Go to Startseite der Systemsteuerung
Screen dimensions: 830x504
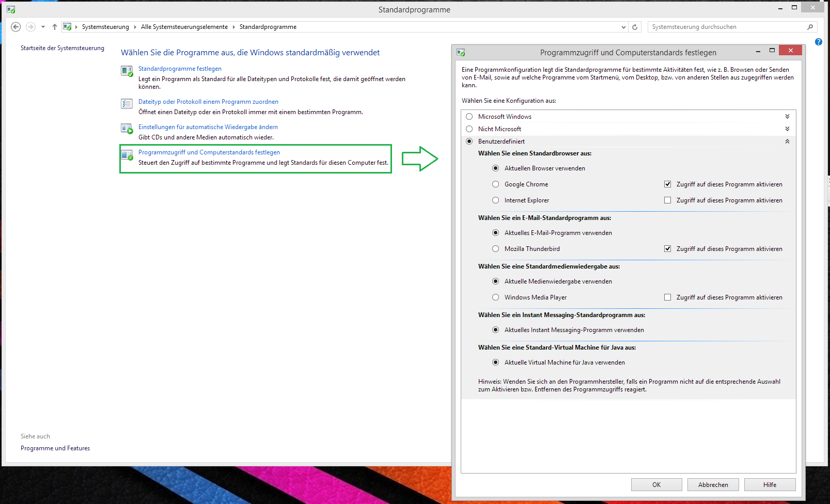[x=62, y=48]
